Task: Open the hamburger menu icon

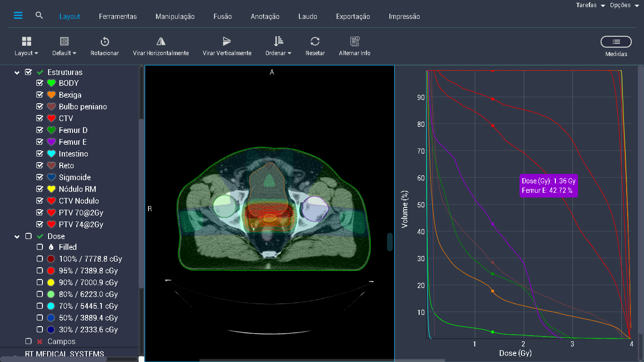Action: [18, 15]
